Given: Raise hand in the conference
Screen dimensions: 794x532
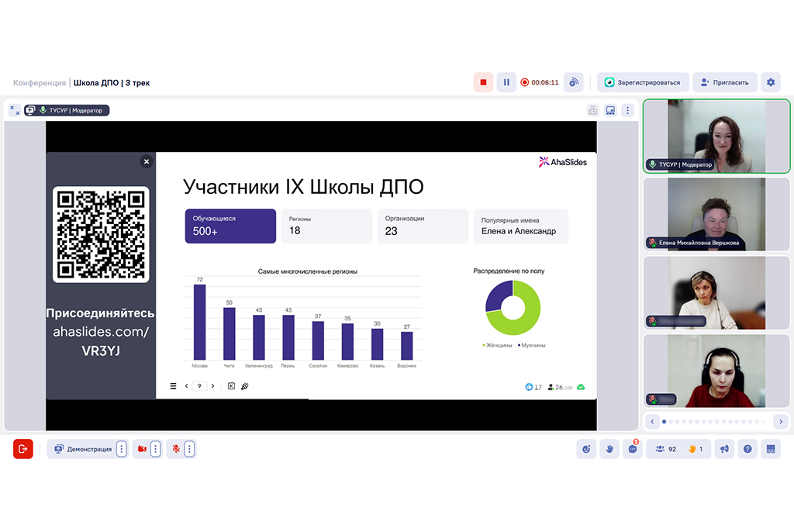Looking at the screenshot, I should [x=609, y=449].
